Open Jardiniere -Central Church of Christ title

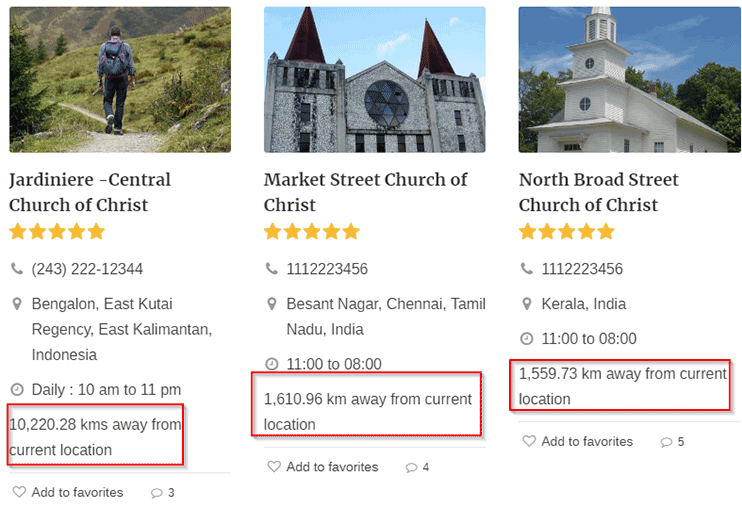pyautogui.click(x=90, y=192)
